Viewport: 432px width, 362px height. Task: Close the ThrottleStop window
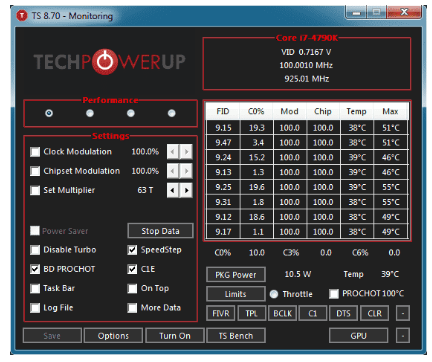404,12
